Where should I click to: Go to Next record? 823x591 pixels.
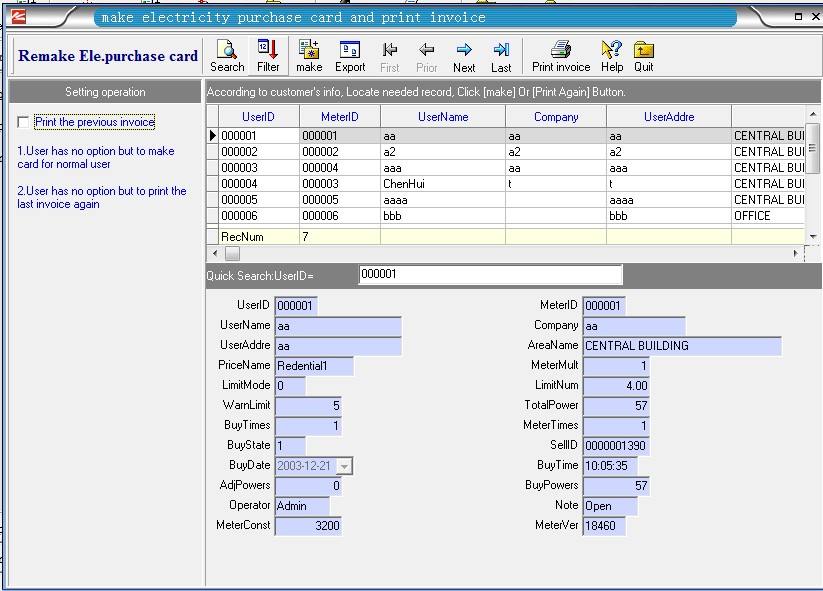[464, 56]
